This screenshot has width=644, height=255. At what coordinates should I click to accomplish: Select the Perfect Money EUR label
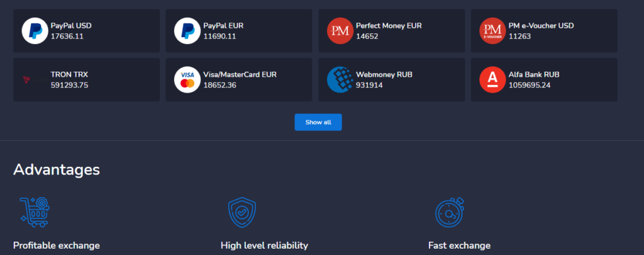tap(389, 25)
